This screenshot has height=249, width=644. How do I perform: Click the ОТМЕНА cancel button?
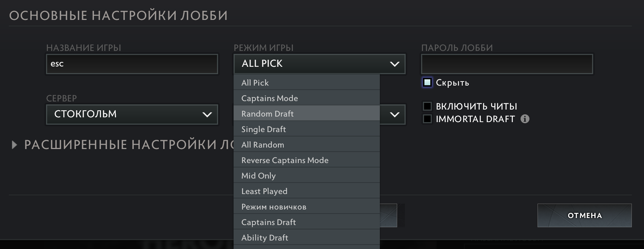pos(584,215)
